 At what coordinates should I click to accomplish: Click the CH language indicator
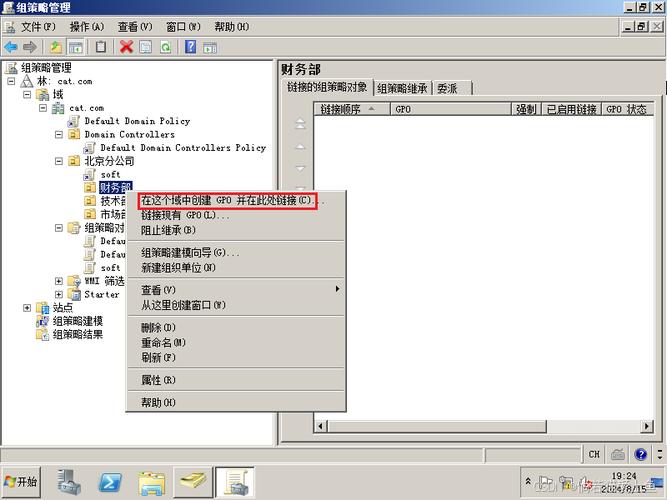[x=594, y=454]
